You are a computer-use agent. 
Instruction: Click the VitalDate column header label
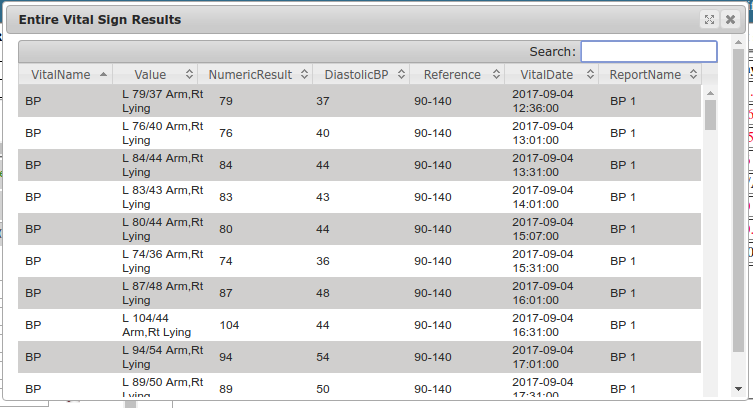point(546,75)
